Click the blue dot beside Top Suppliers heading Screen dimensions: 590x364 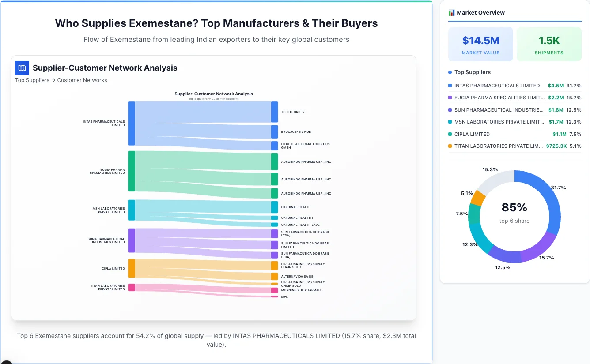click(449, 72)
